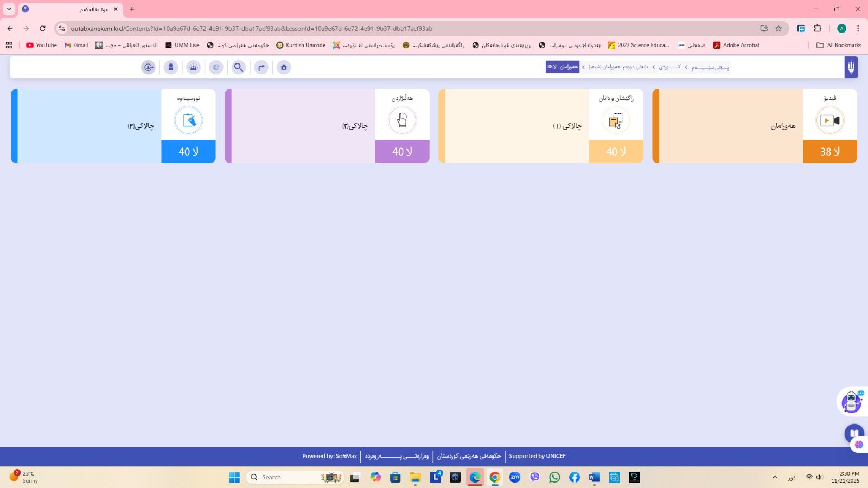Open the purple choose activity (2) card

327,126
